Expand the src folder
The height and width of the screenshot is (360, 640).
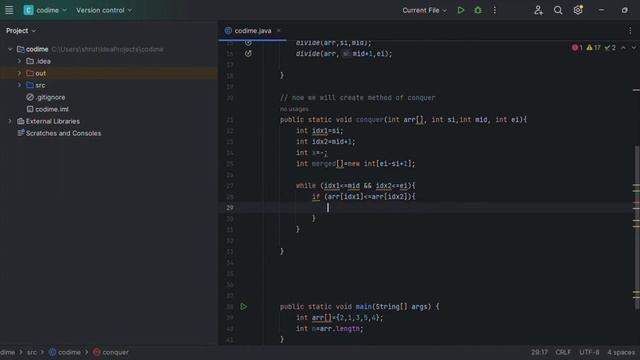pos(19,85)
